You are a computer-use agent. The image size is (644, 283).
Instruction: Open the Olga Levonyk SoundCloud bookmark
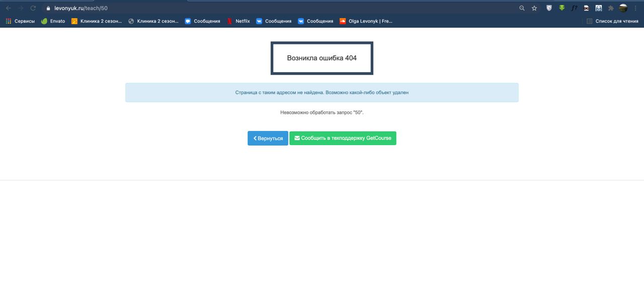point(366,21)
